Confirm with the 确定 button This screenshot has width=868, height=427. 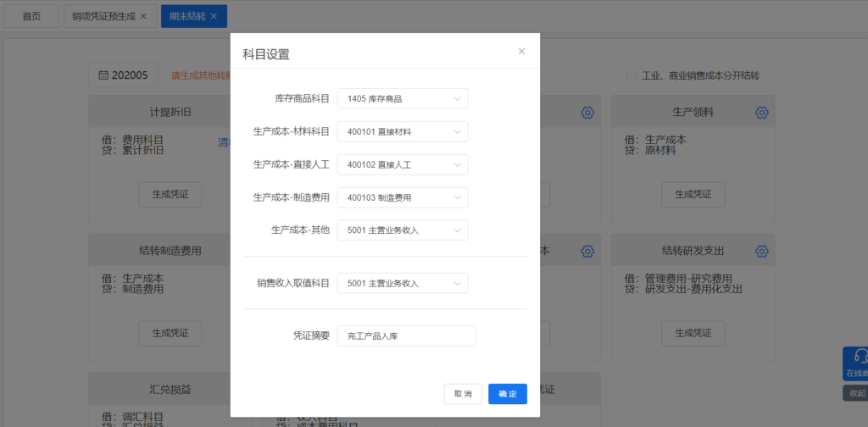pyautogui.click(x=508, y=394)
